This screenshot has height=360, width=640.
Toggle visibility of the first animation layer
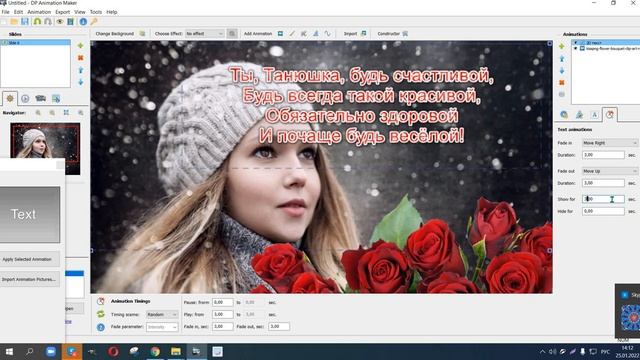[576, 42]
